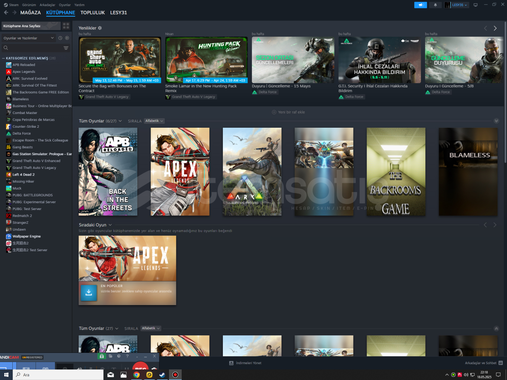Open the TOPLULUK tab
The width and height of the screenshot is (507, 380).
pyautogui.click(x=93, y=13)
